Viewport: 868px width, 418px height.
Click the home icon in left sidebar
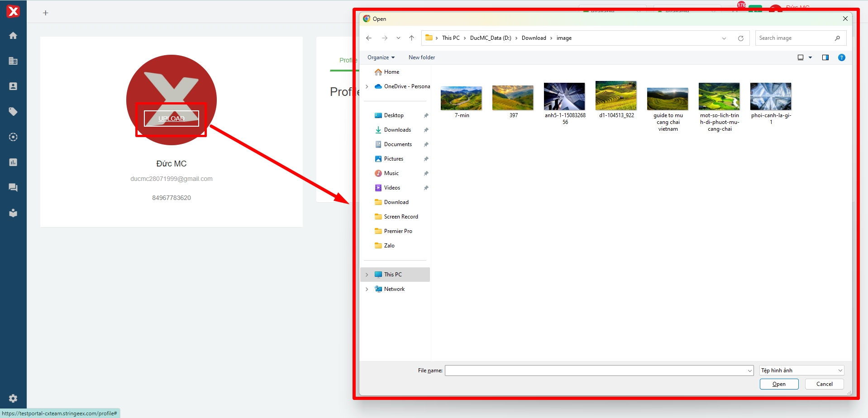(13, 36)
